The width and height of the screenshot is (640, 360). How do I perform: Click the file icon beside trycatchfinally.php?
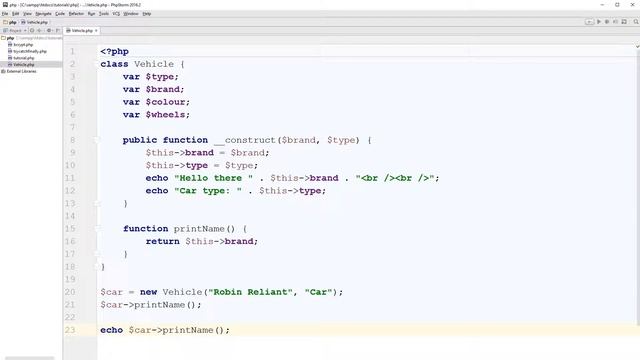[x=10, y=51]
